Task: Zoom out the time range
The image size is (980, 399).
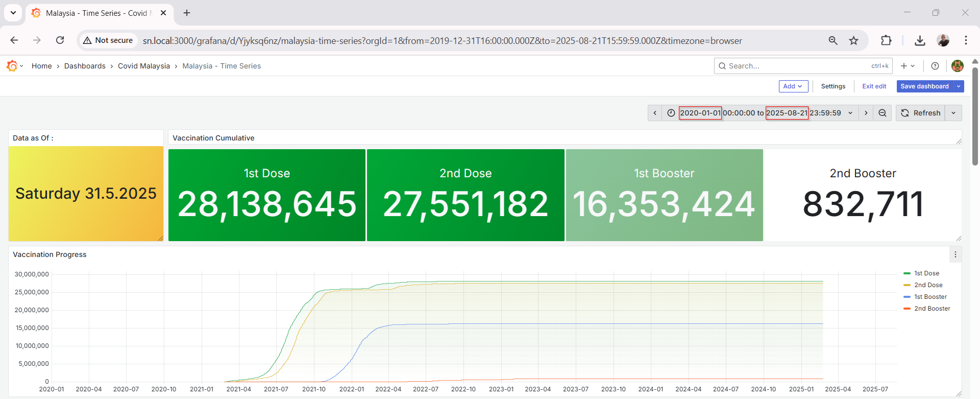Action: pos(882,113)
